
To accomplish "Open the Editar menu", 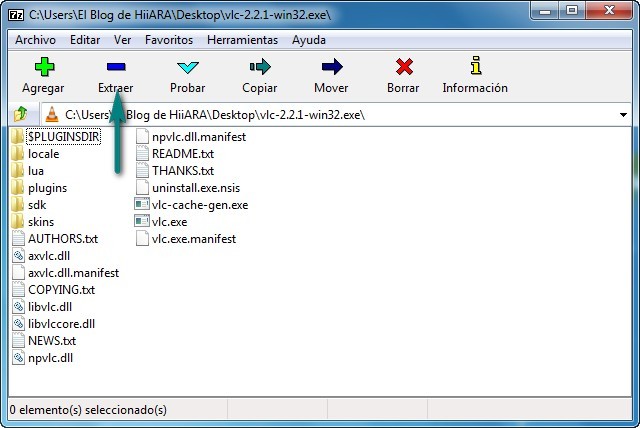I will 85,40.
